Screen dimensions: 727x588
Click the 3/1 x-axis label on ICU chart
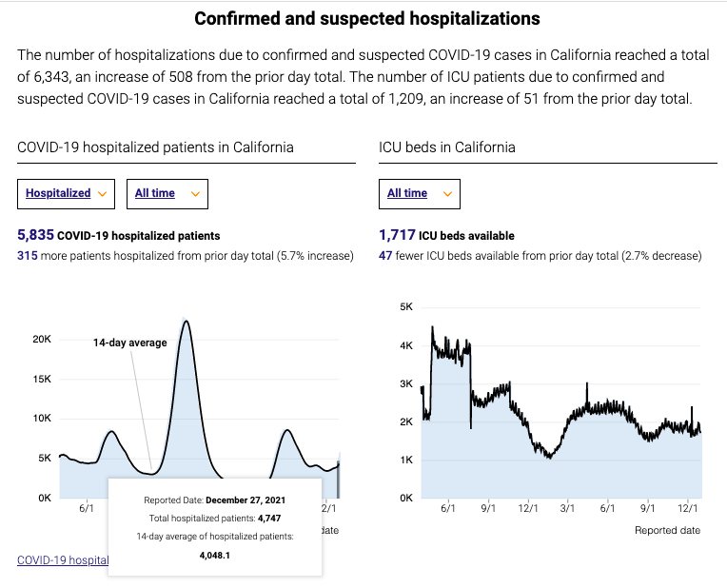click(567, 509)
